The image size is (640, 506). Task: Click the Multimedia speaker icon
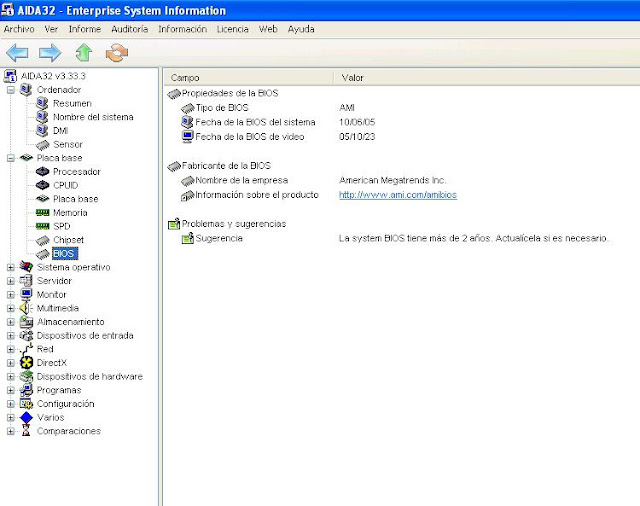coord(26,308)
